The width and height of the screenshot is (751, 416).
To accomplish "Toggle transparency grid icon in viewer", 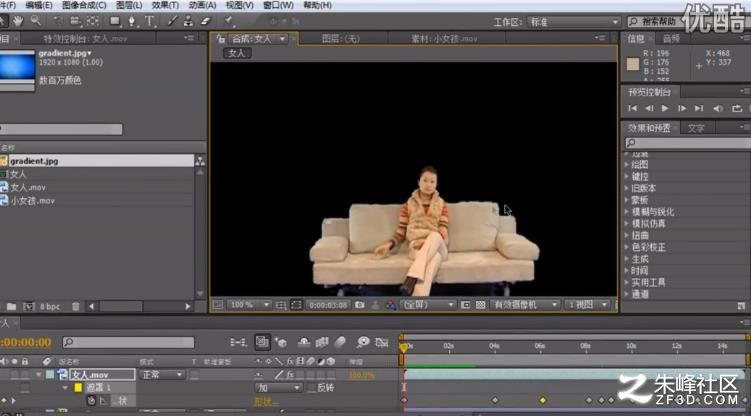I will [480, 305].
